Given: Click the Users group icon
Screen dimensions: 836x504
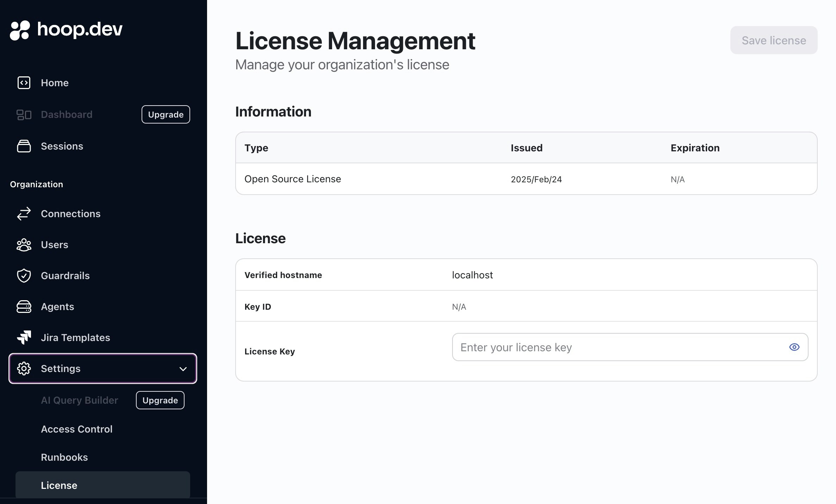Looking at the screenshot, I should (24, 245).
